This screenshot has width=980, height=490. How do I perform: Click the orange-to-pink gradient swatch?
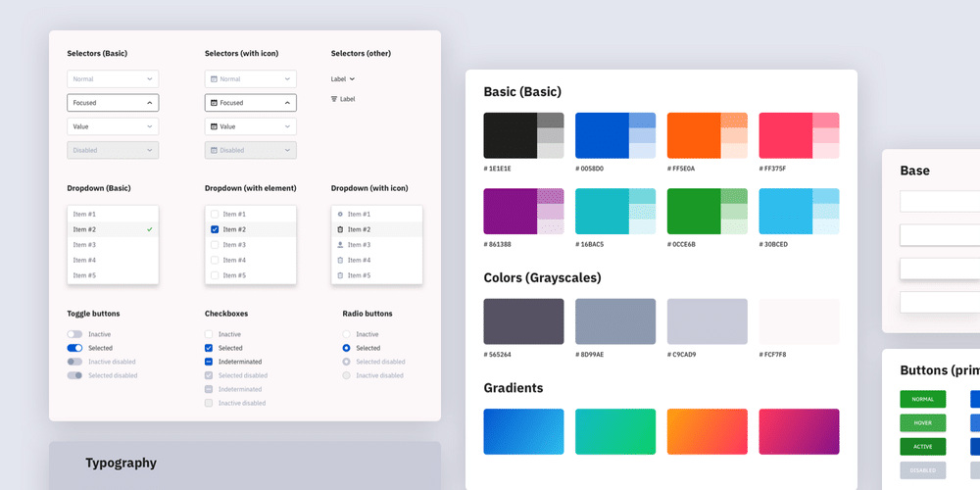coord(708,432)
